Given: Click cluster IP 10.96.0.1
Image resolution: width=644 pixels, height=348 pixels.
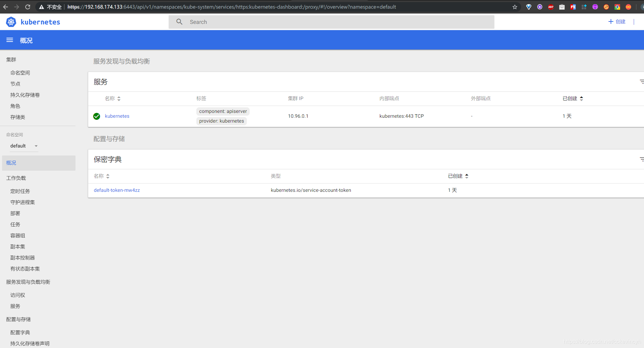Looking at the screenshot, I should 298,116.
